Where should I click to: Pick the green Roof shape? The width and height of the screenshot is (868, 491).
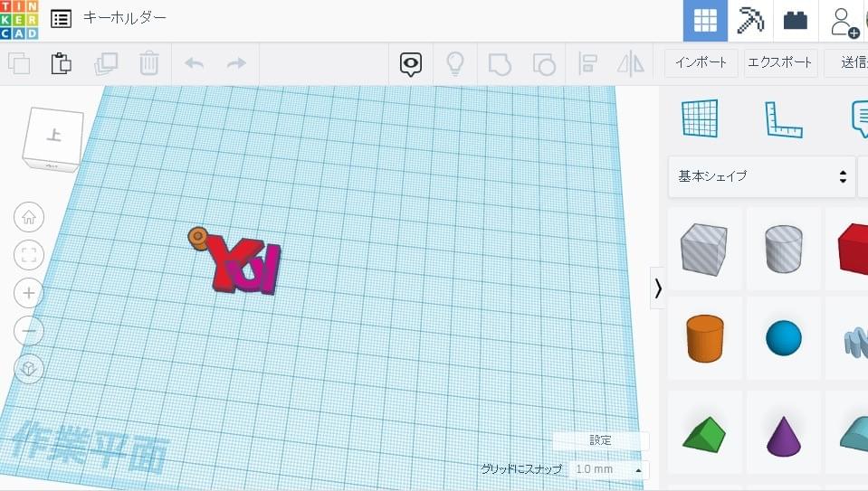(x=704, y=434)
